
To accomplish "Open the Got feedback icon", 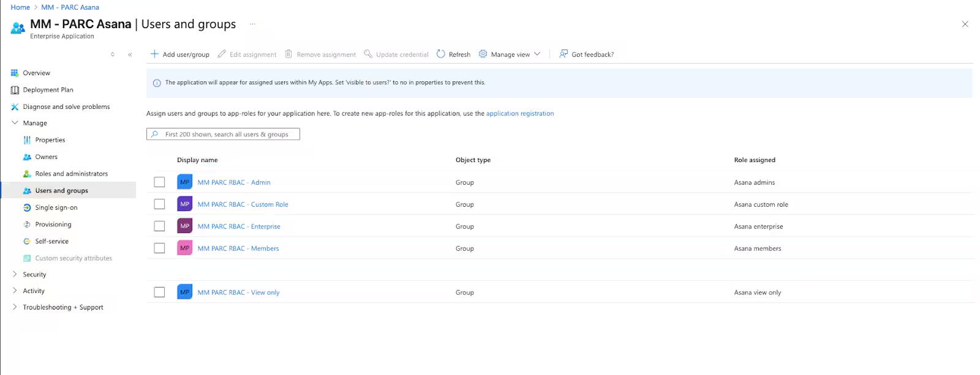I will (563, 54).
